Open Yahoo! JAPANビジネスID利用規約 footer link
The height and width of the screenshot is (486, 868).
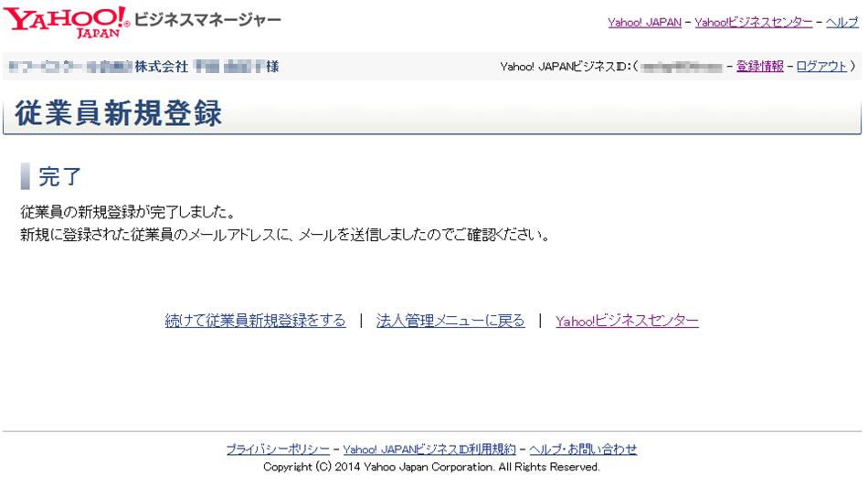pos(429,449)
